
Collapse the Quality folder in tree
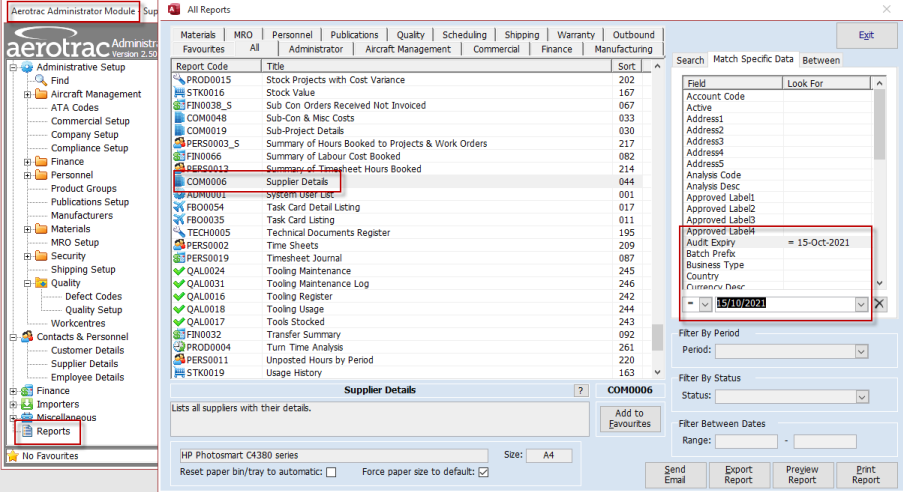point(28,283)
